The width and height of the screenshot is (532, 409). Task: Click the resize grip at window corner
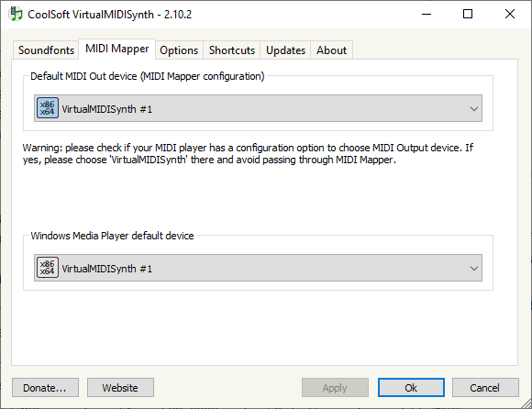click(526, 403)
